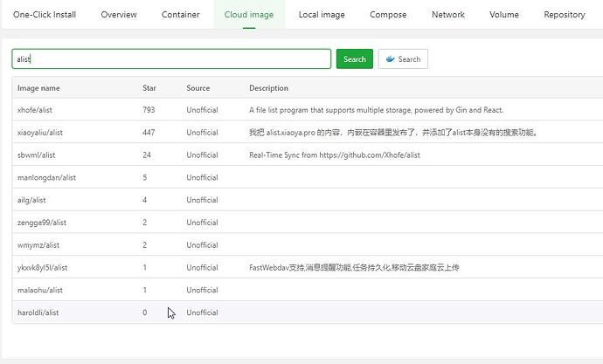Click Unofficial source in haroldli/alist row

pos(202,312)
